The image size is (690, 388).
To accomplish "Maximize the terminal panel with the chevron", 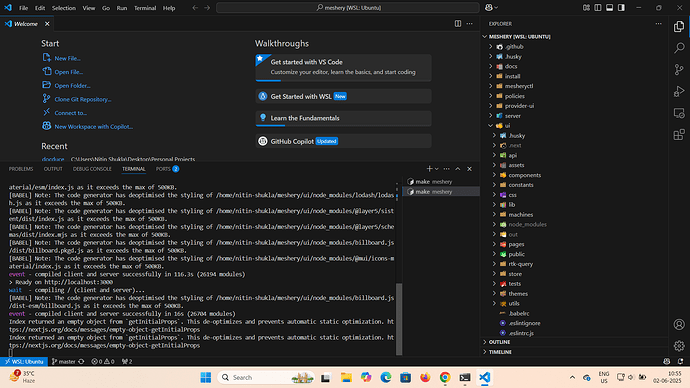I will click(x=458, y=169).
